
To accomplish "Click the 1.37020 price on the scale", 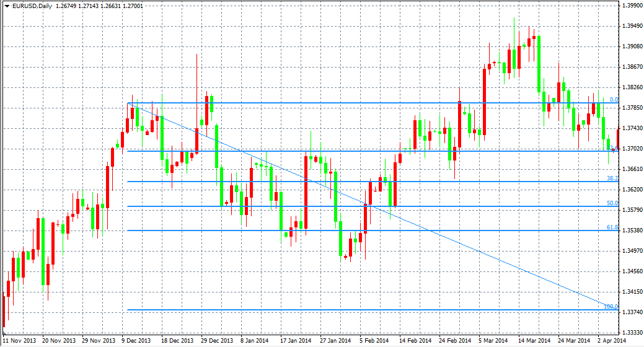I will [x=631, y=149].
